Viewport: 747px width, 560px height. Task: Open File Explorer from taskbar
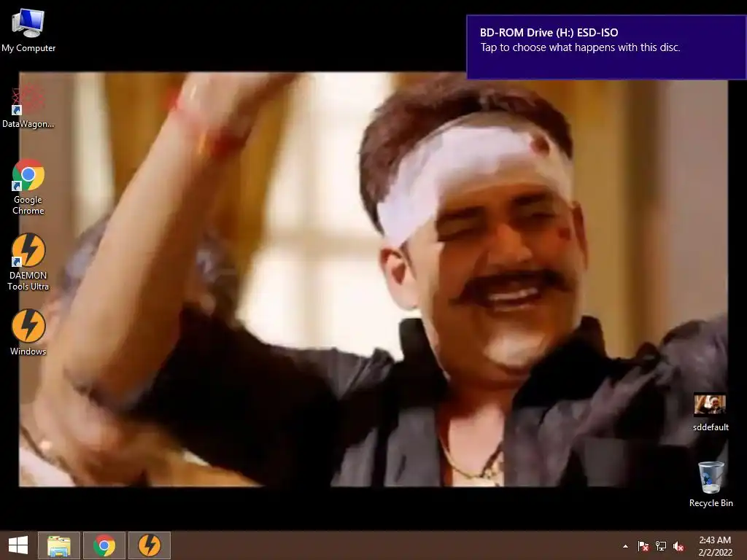(x=59, y=545)
